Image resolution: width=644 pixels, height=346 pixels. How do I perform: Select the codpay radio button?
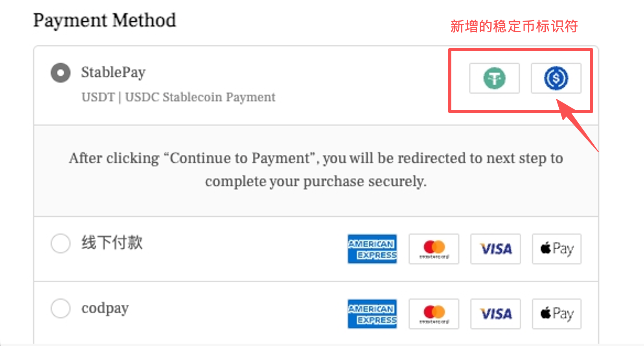pos(61,308)
